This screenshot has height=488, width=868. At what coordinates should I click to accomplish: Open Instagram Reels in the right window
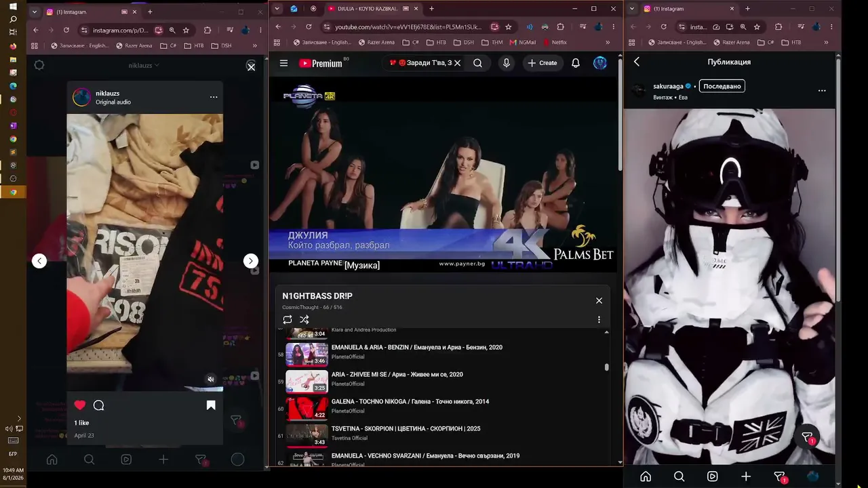[713, 476]
